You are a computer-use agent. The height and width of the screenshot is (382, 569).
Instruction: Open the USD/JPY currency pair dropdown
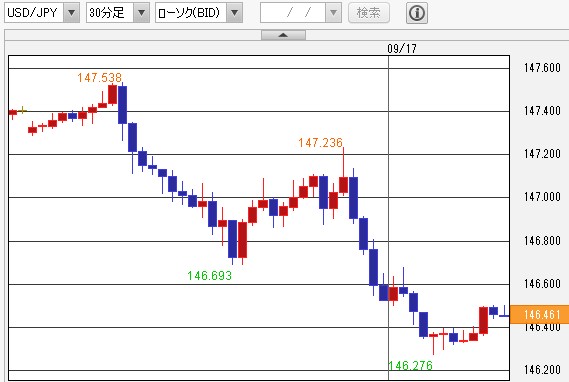71,13
